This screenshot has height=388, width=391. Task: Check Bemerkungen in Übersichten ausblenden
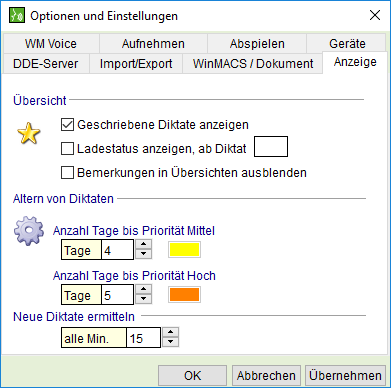coord(67,173)
